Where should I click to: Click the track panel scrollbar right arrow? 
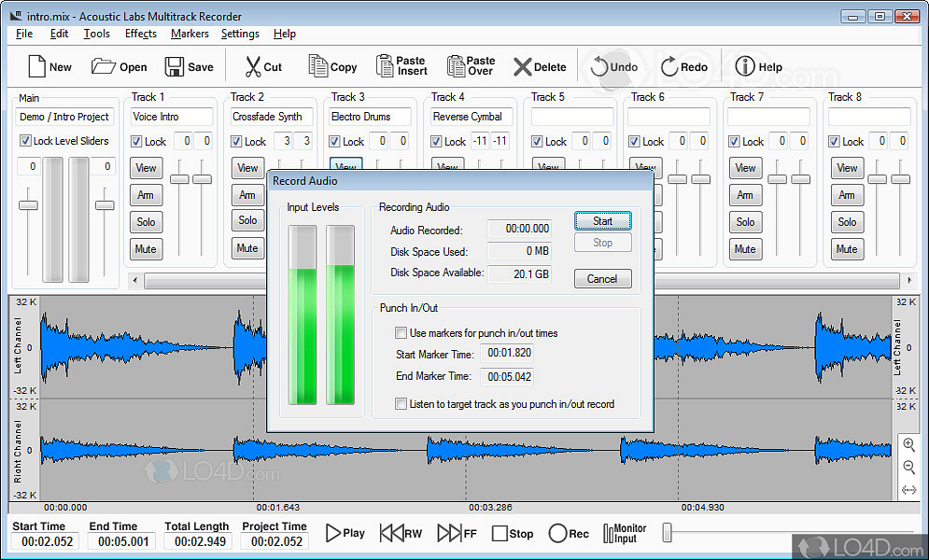click(909, 281)
